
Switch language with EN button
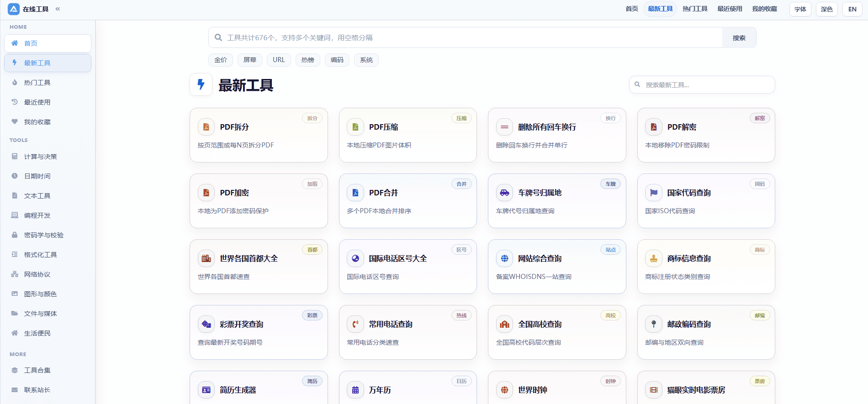(x=852, y=9)
